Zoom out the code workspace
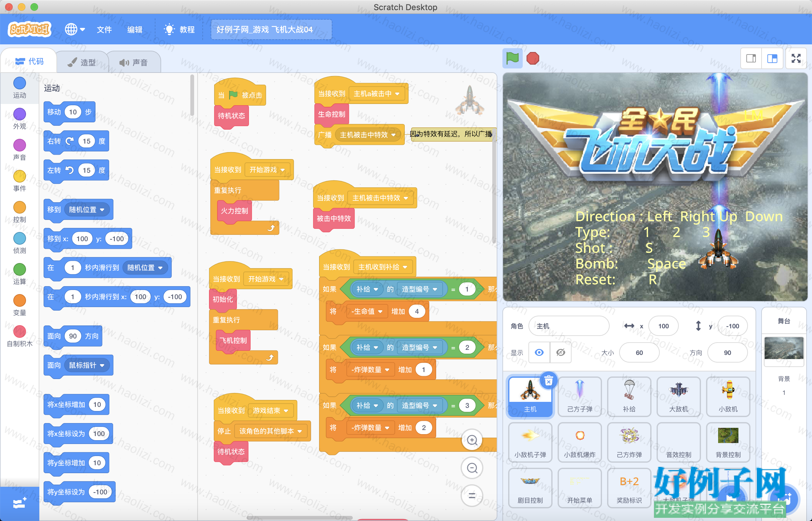 [472, 468]
